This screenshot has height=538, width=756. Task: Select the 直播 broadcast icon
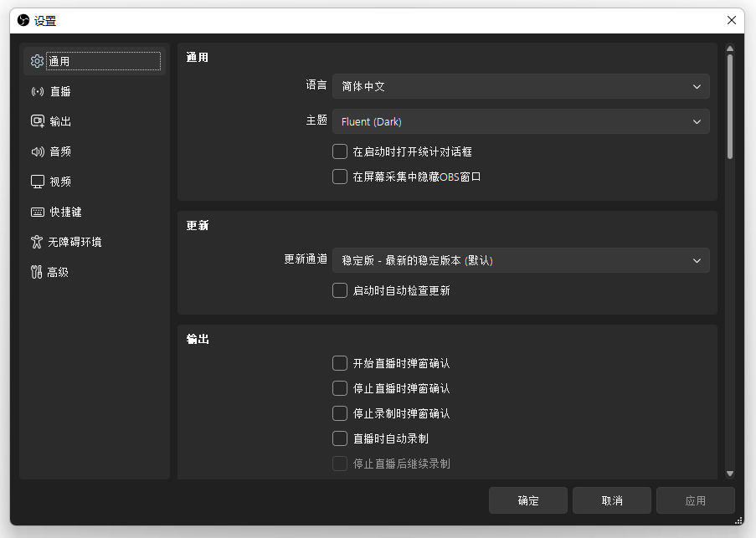click(37, 91)
